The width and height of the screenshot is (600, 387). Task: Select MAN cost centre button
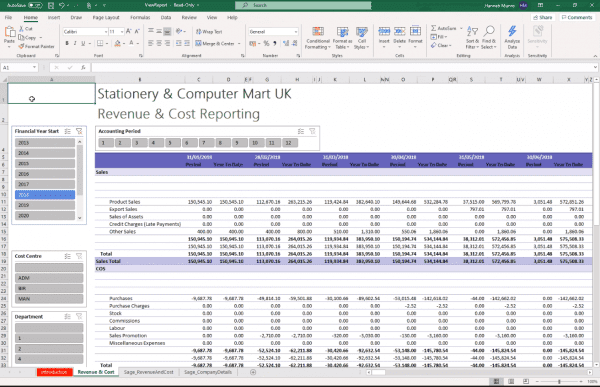(49, 299)
